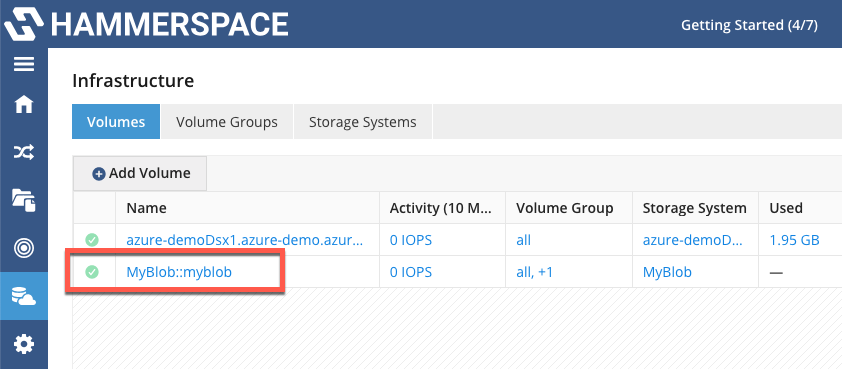Open the azure-demoDsx1.azure-demo volume link
The width and height of the screenshot is (842, 369).
[x=245, y=240]
